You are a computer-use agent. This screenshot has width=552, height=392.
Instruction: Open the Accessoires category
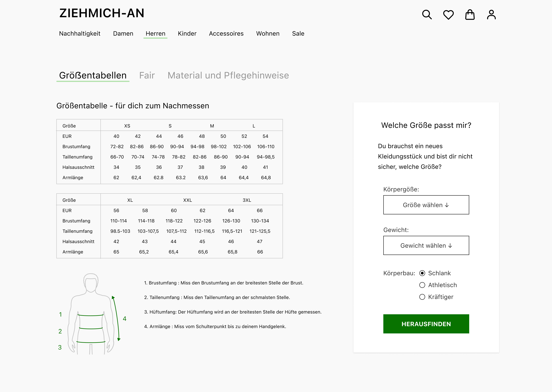pos(226,33)
